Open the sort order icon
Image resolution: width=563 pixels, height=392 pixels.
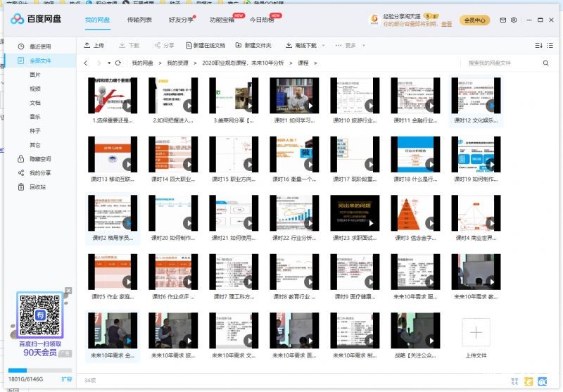point(538,45)
